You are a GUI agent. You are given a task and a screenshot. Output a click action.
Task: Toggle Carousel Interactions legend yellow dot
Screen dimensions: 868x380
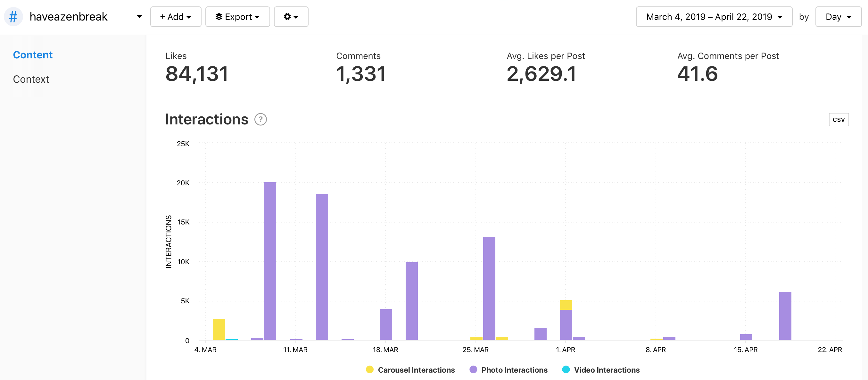pos(370,369)
